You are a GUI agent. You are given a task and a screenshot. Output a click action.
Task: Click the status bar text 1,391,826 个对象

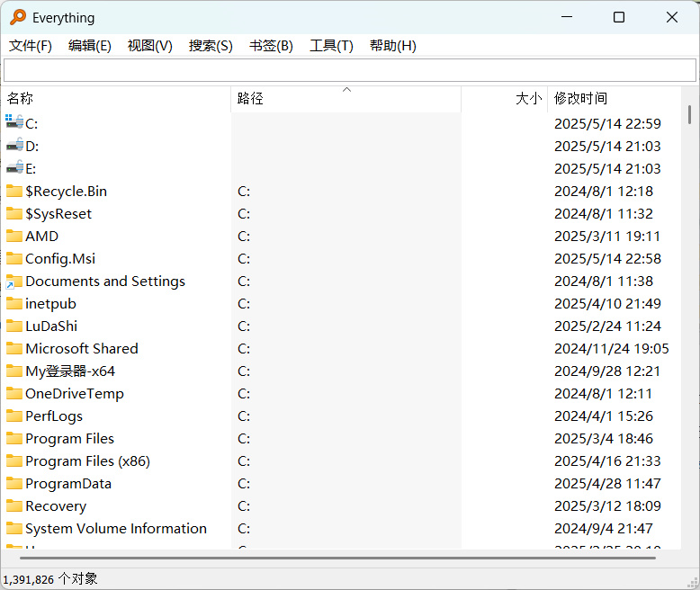(50, 579)
